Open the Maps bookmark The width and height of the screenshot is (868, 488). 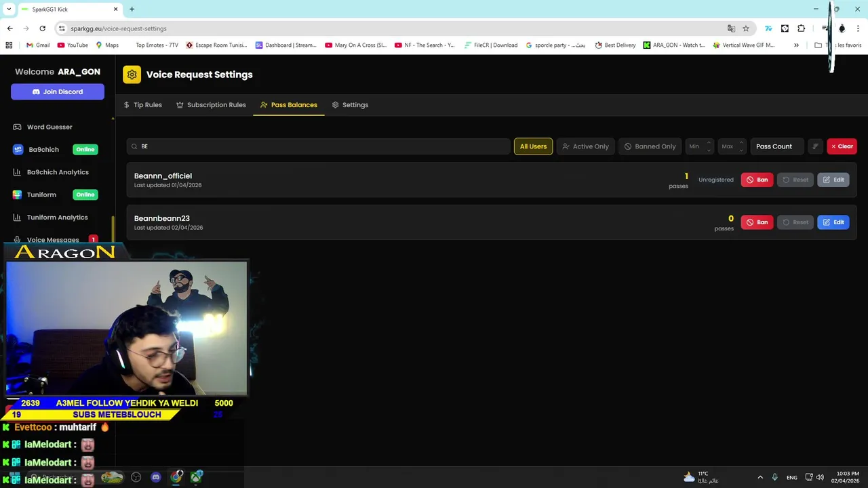point(107,45)
